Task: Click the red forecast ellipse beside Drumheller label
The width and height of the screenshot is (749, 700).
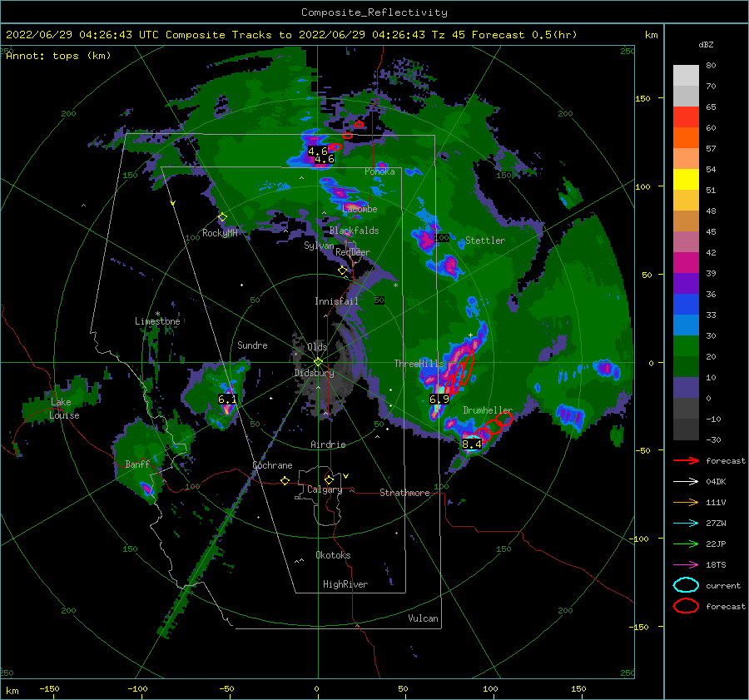Action: 504,420
